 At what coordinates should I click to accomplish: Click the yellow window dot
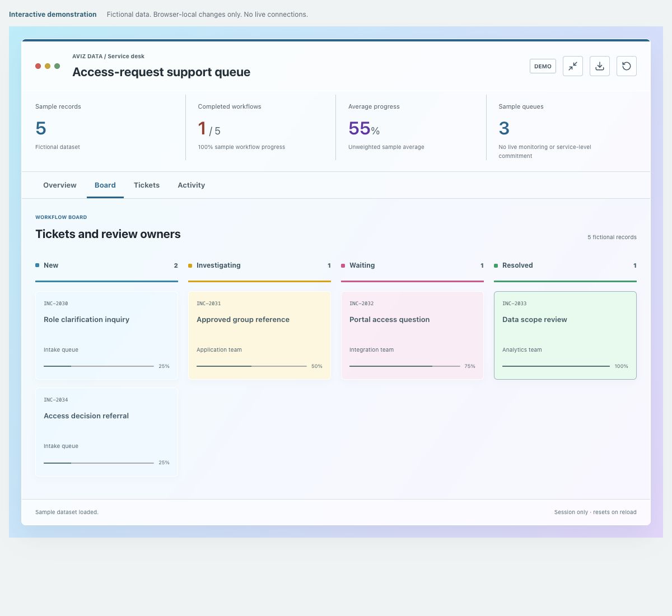click(x=48, y=66)
